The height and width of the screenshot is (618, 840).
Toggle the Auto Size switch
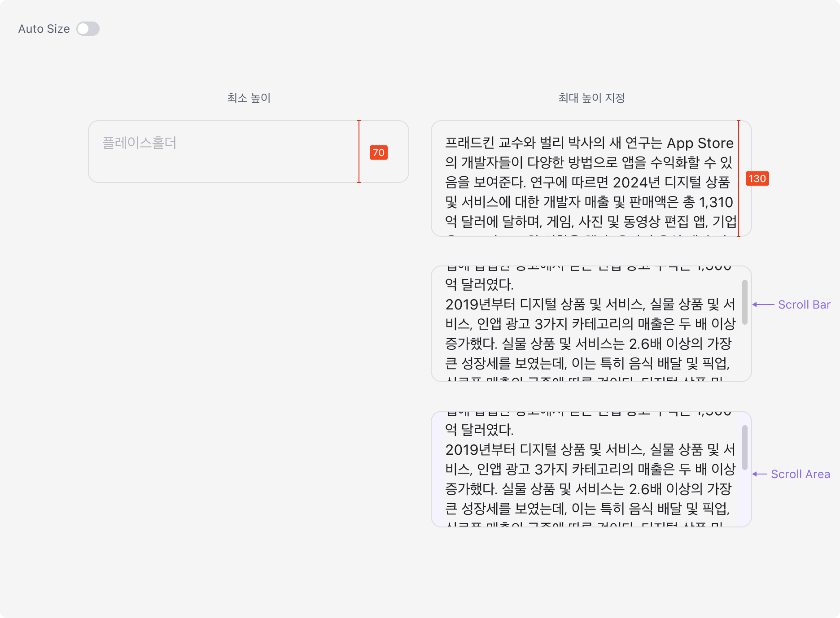88,29
